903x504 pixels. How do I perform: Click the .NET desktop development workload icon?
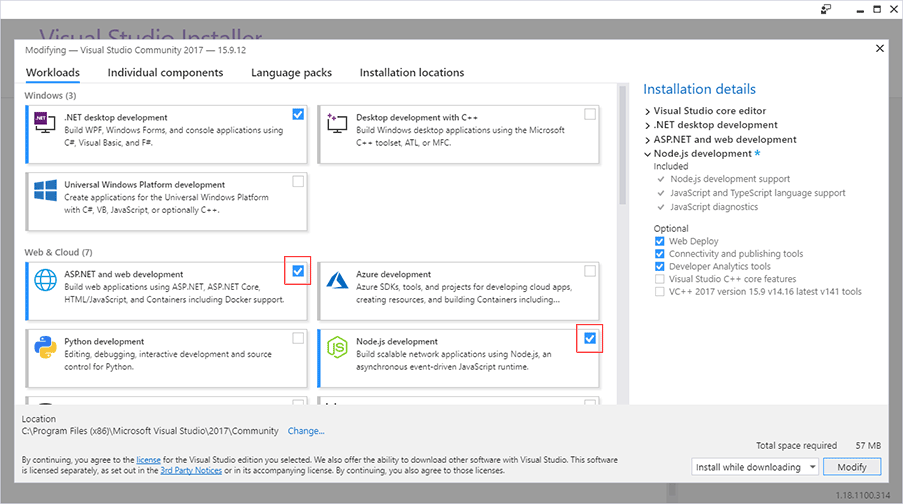pos(45,123)
